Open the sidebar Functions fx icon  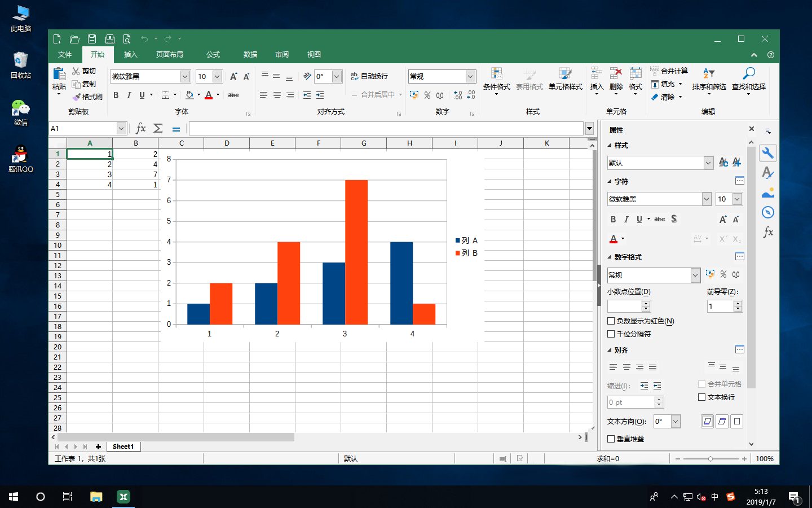coord(767,232)
